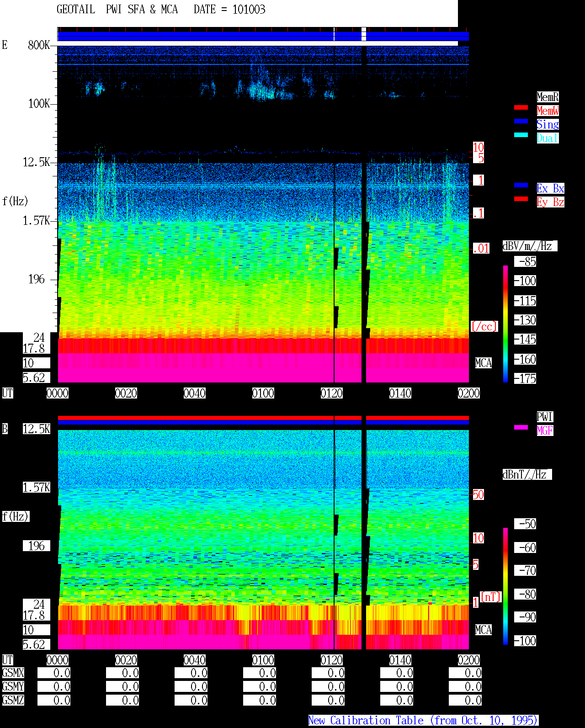This screenshot has height=728, width=585.
Task: Click the blue Sing legend swatch
Action: (521, 121)
